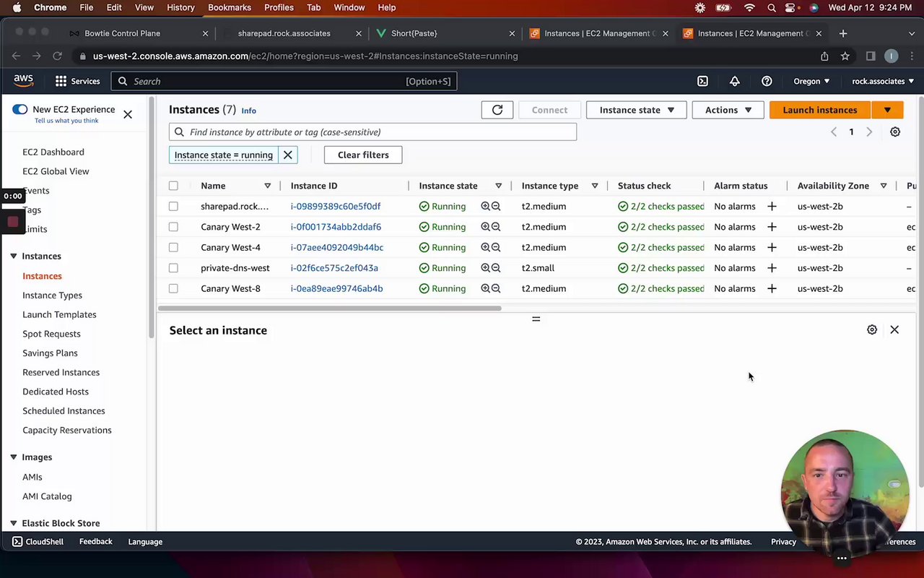The height and width of the screenshot is (578, 924).
Task: Check the Canary West-8 instance row
Action: point(173,288)
